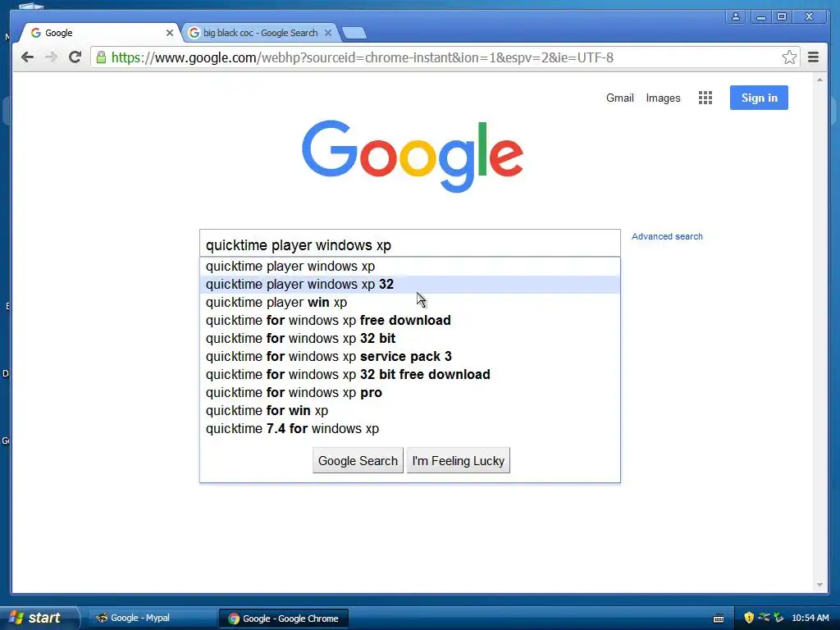Switch to the Google tab
Image resolution: width=840 pixels, height=630 pixels.
(x=99, y=33)
